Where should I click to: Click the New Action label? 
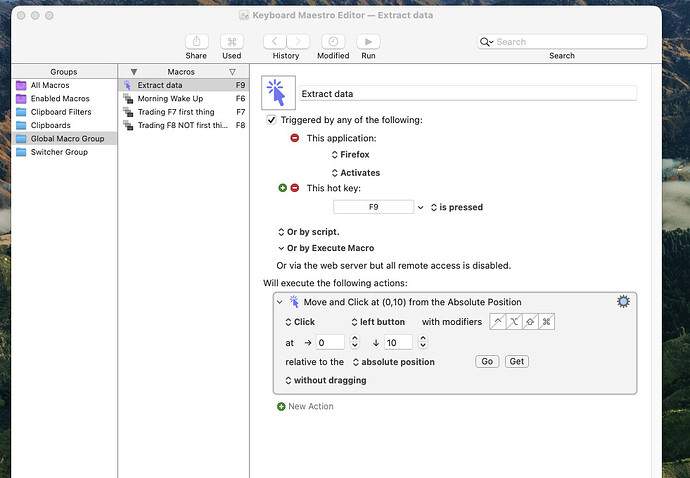pos(311,406)
